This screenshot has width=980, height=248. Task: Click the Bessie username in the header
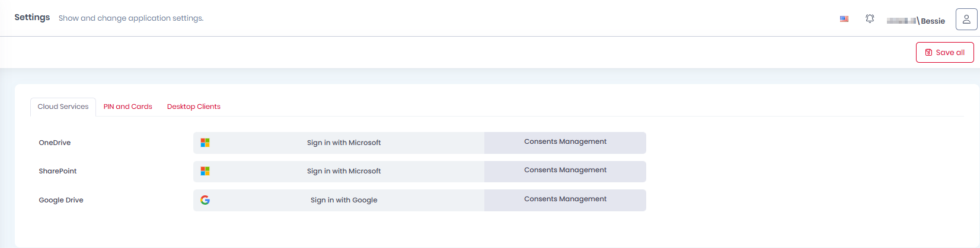[x=933, y=21]
